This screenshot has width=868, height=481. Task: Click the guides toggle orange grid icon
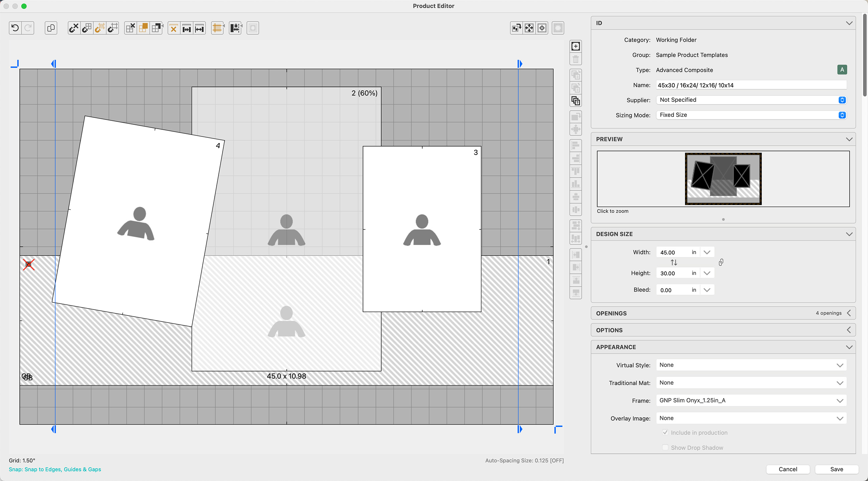(217, 28)
